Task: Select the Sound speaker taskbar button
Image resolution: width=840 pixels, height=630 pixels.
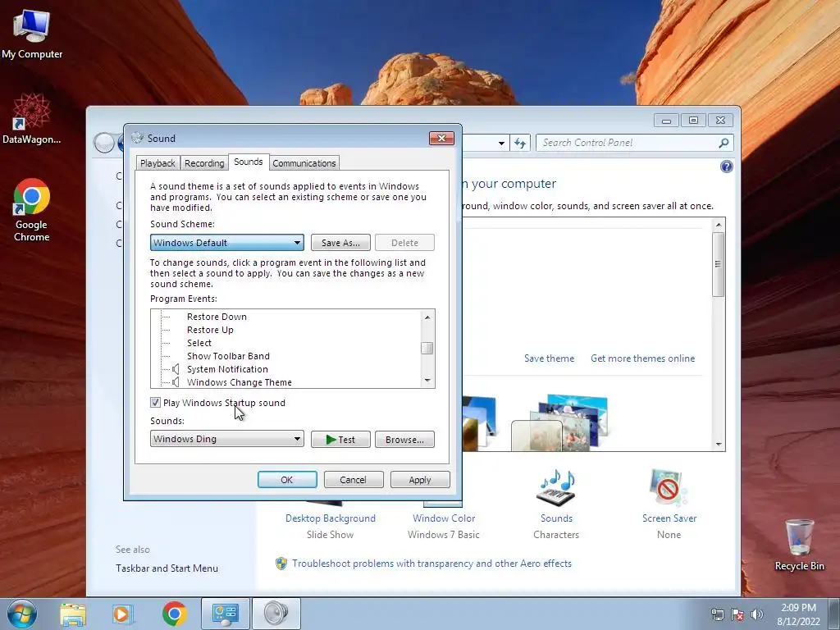Action: pos(276,614)
